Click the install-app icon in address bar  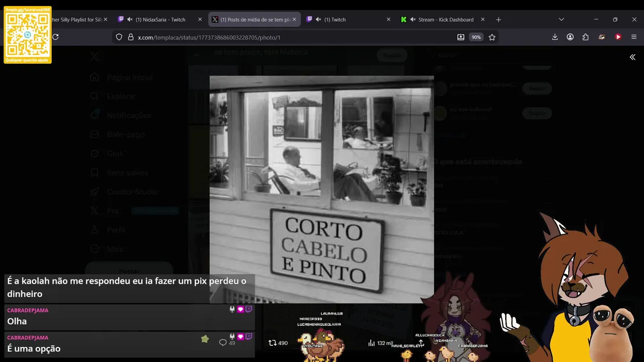pos(461,37)
